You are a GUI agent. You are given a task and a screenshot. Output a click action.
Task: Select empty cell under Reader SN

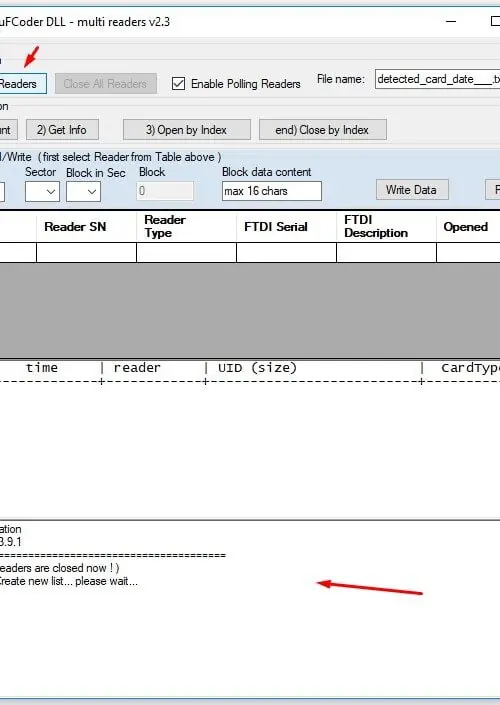point(86,253)
